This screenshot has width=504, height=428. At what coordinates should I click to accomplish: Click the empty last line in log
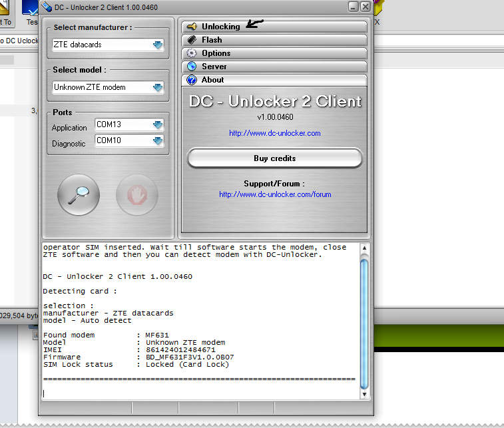[x=201, y=393]
